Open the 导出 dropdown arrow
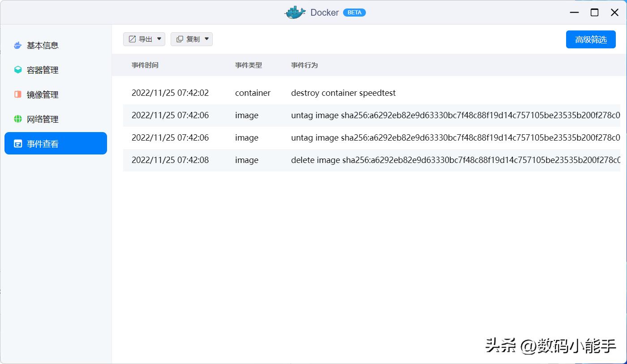The width and height of the screenshot is (627, 364). pos(159,39)
